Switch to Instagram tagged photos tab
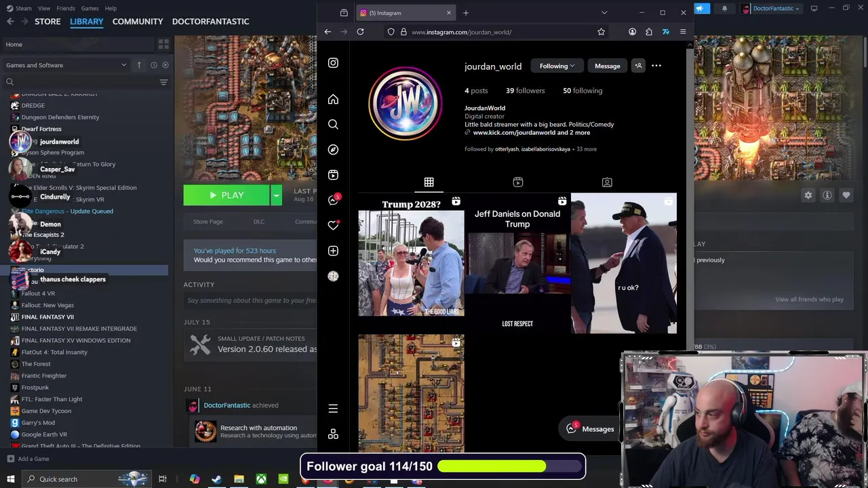The image size is (868, 488). pos(607,182)
